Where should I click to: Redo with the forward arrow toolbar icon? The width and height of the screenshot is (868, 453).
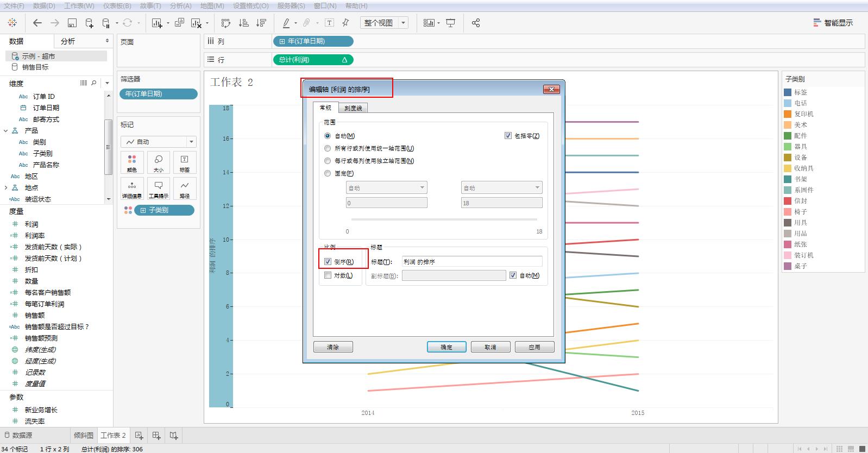coord(55,23)
